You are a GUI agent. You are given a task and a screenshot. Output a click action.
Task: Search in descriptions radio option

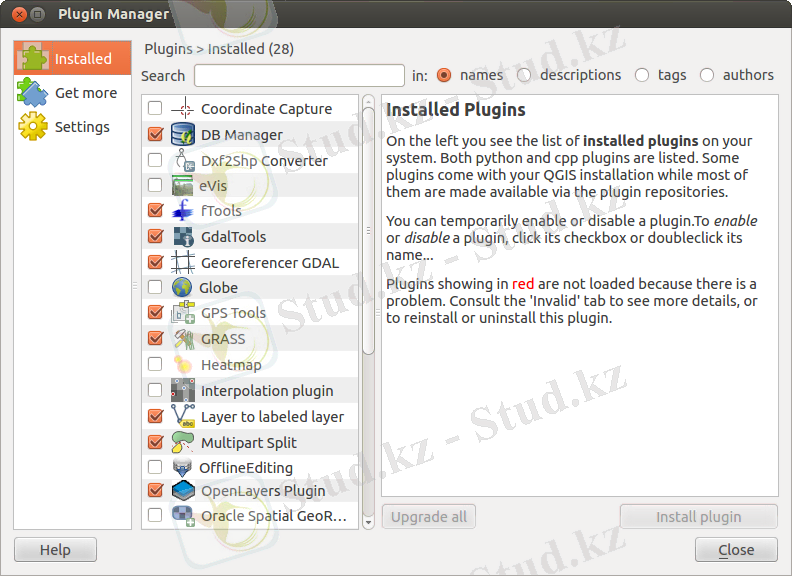[524, 75]
